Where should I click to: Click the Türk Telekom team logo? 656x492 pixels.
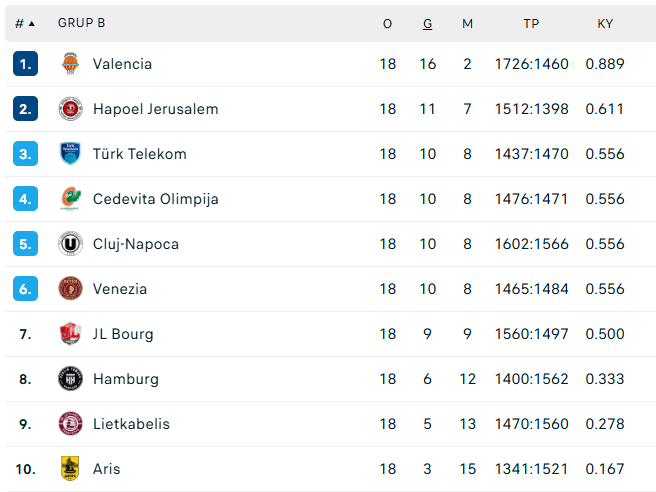(x=70, y=154)
